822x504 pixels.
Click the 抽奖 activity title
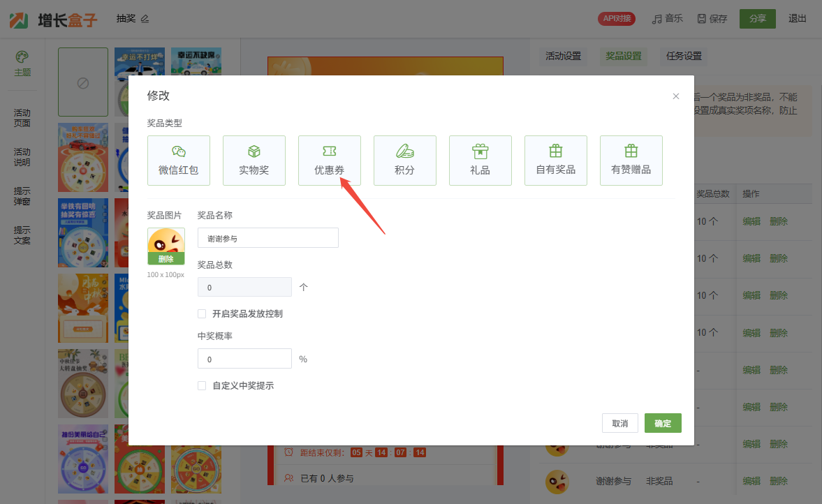point(126,19)
